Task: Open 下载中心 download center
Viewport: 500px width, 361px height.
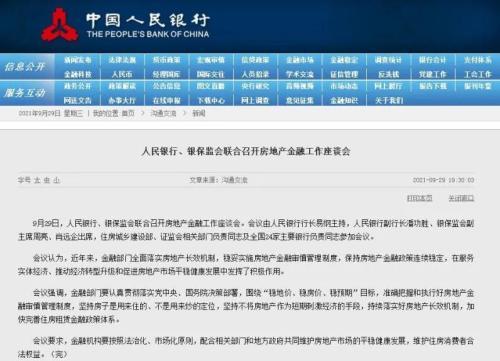Action: pos(211,100)
